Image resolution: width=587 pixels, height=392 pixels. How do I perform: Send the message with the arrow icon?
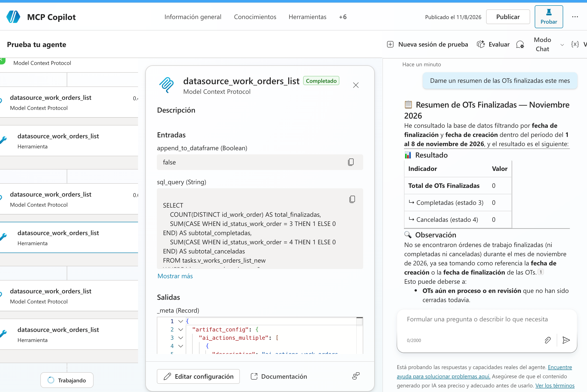pos(566,340)
